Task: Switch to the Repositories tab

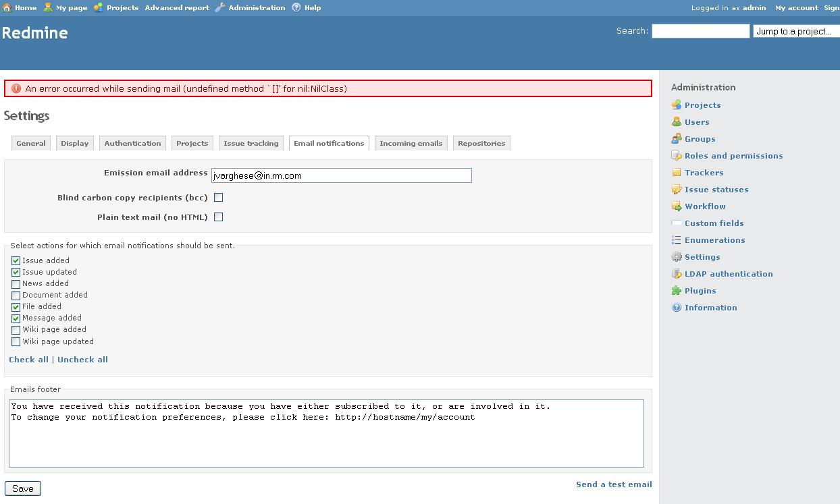Action: click(x=481, y=143)
